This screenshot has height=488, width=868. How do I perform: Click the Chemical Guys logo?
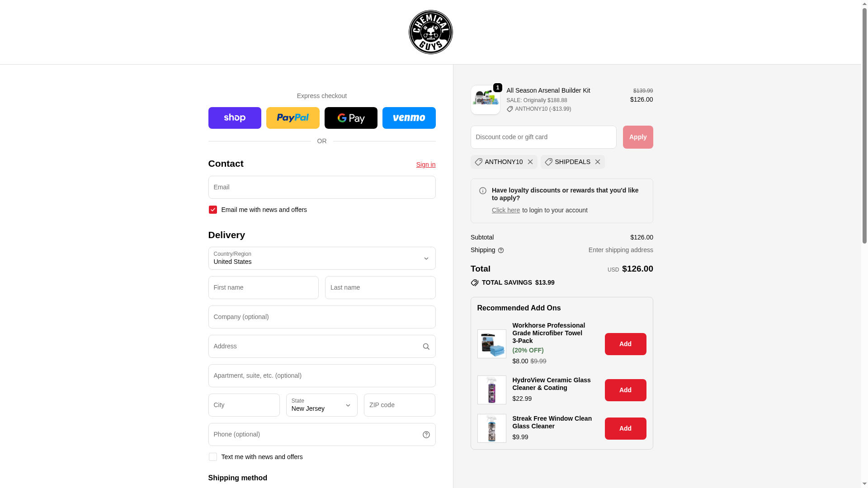430,32
